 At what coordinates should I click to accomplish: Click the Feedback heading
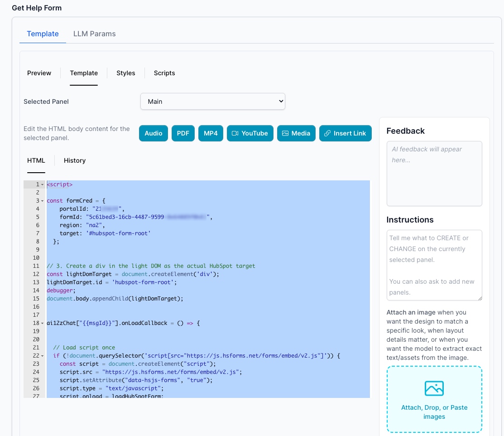tap(405, 131)
